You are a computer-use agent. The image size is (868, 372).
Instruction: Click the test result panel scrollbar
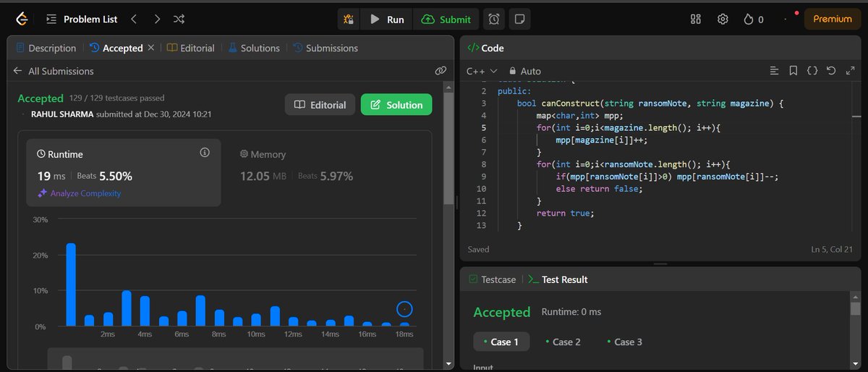(856, 310)
